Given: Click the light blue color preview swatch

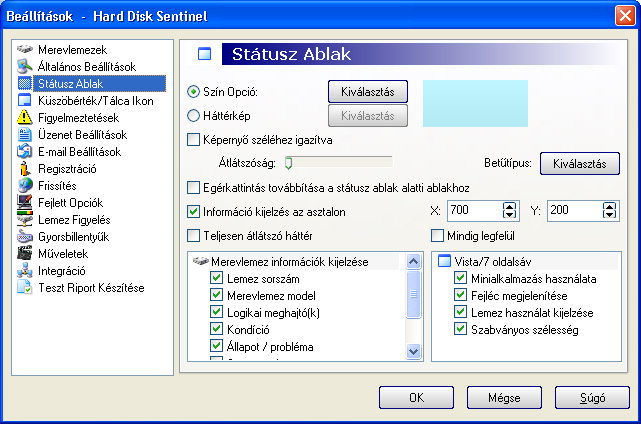Looking at the screenshot, I should (475, 103).
